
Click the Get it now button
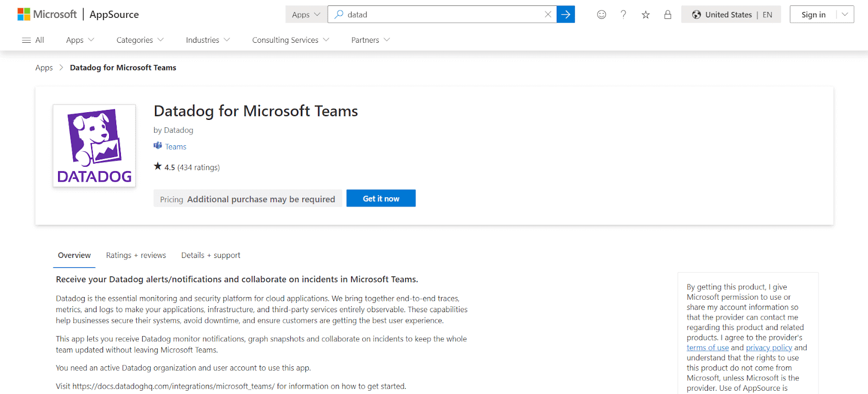point(381,198)
